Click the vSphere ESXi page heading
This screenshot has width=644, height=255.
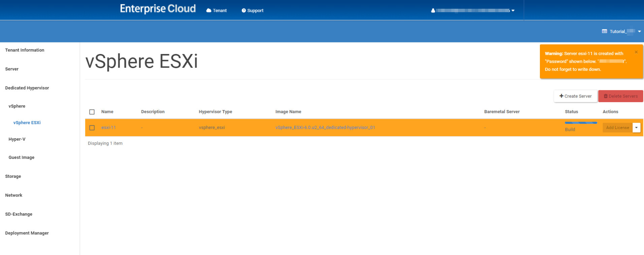point(141,61)
